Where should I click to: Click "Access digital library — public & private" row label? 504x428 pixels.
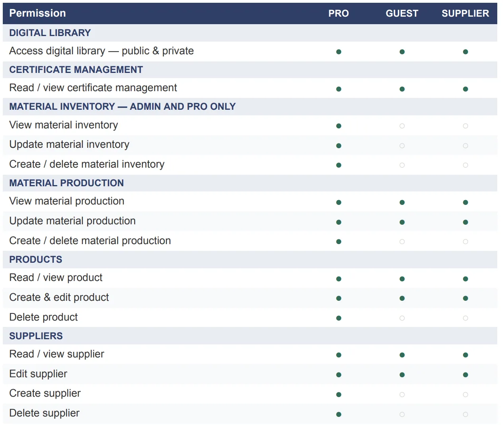(x=101, y=51)
